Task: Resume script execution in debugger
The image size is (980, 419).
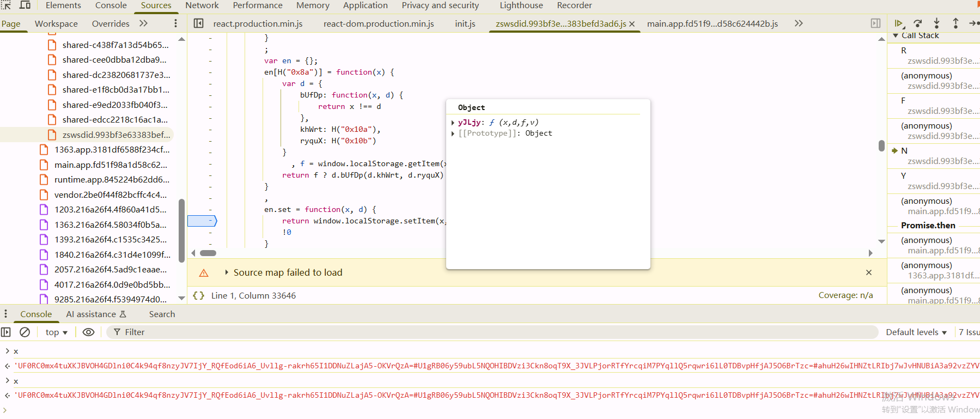Action: point(898,23)
